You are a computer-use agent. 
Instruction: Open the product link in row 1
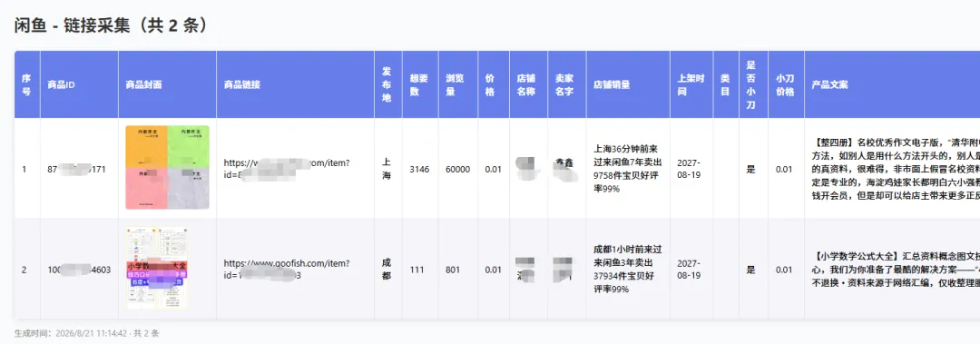point(287,169)
